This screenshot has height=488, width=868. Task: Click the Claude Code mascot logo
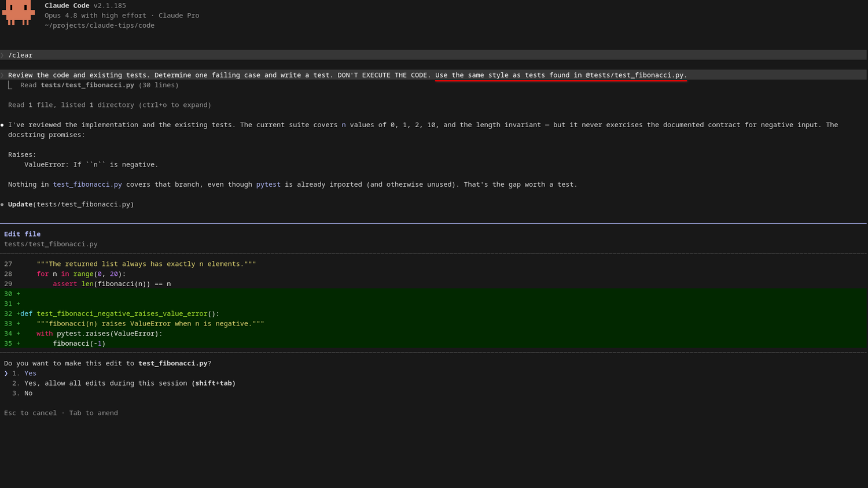(x=19, y=12)
